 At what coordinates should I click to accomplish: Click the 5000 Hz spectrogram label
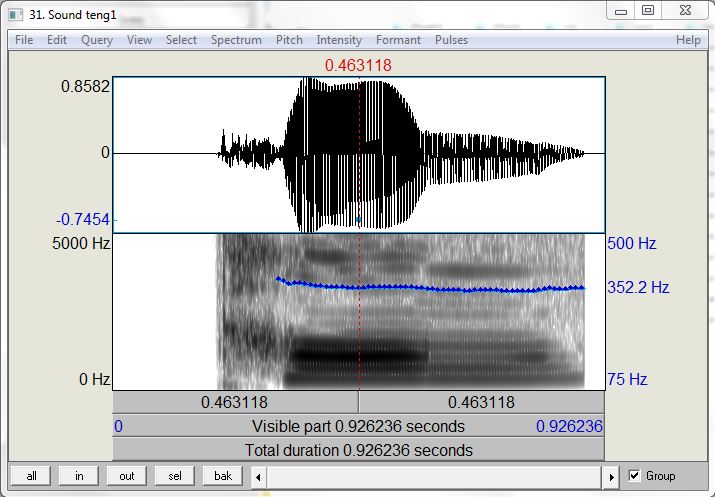point(81,243)
